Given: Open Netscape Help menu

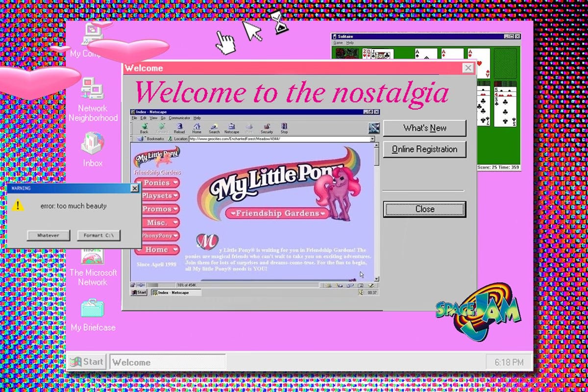Looking at the screenshot, I should click(197, 118).
